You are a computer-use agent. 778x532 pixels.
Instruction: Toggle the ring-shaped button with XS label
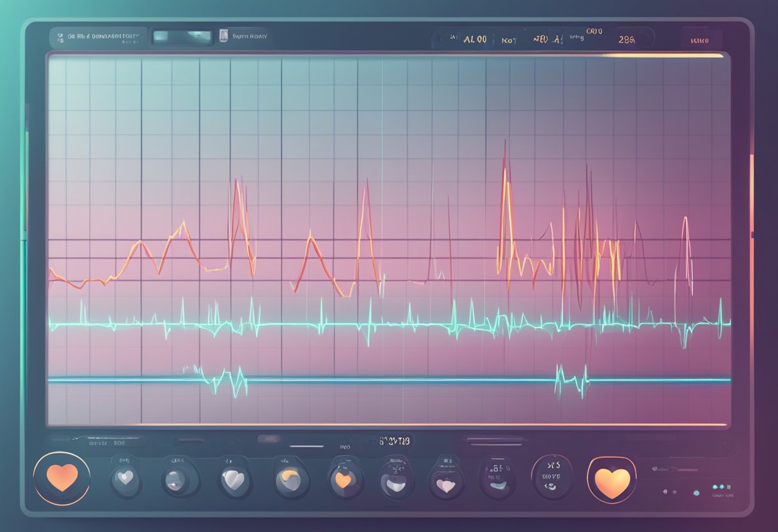click(550, 478)
